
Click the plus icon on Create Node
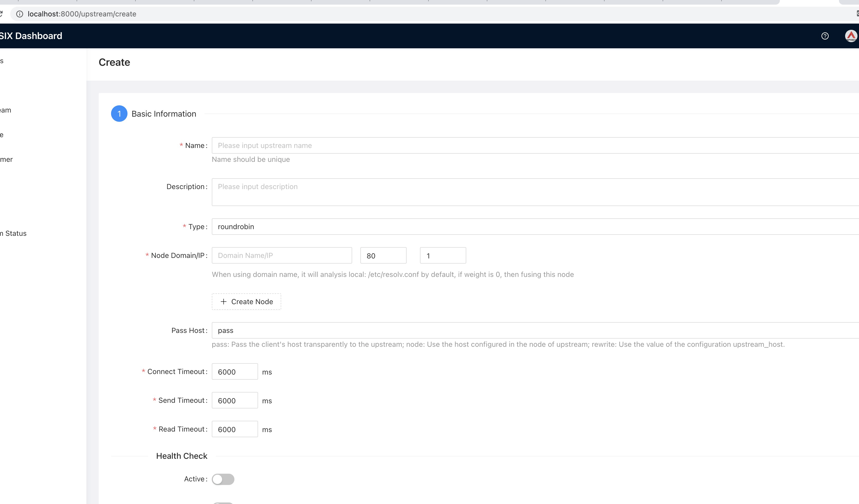[x=223, y=302]
